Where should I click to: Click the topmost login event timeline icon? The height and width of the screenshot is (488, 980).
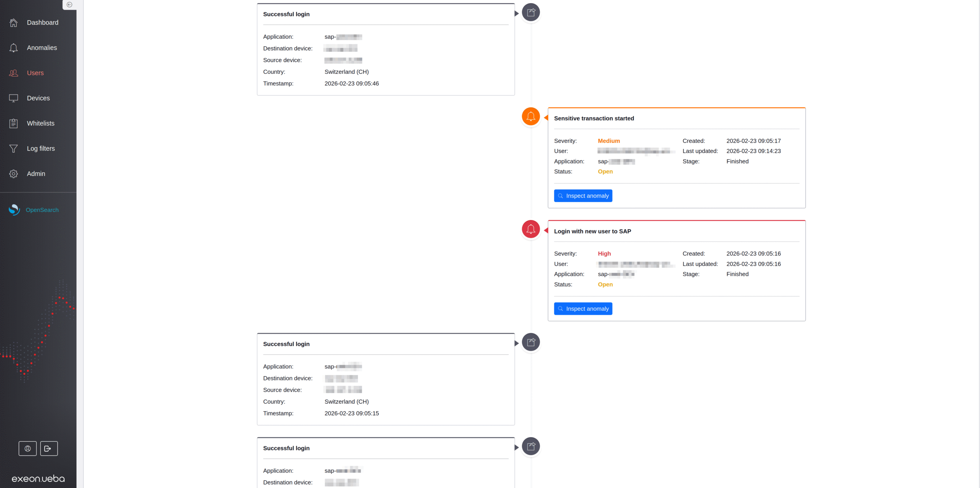tap(531, 13)
